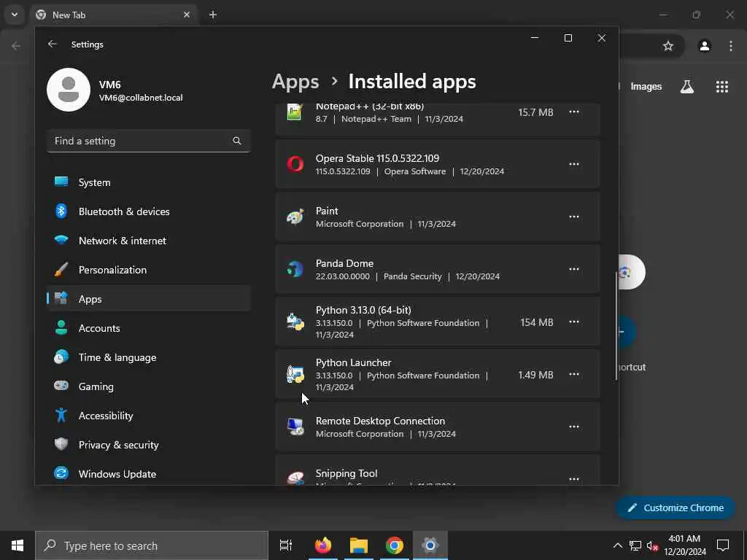Open more options for Opera Stable
747x560 pixels.
click(574, 164)
